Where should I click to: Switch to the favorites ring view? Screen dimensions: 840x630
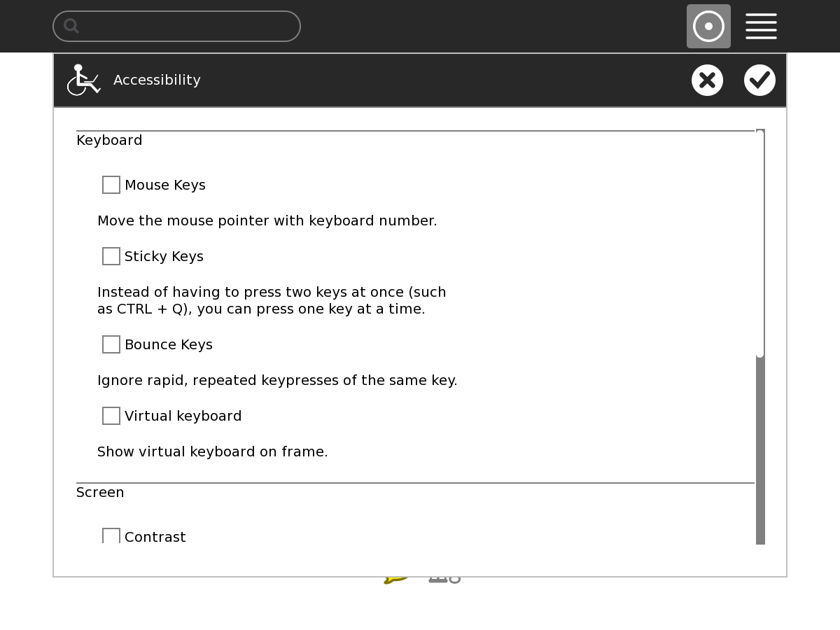(708, 27)
